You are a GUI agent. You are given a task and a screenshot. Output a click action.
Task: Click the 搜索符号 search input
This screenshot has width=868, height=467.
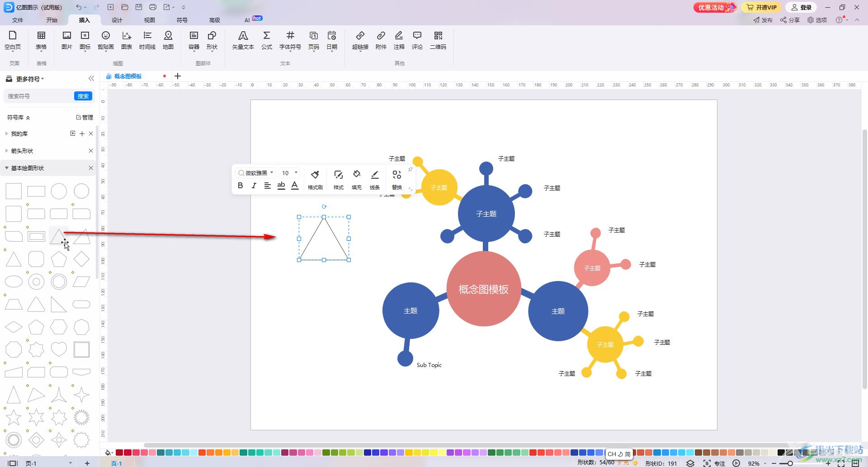click(39, 96)
